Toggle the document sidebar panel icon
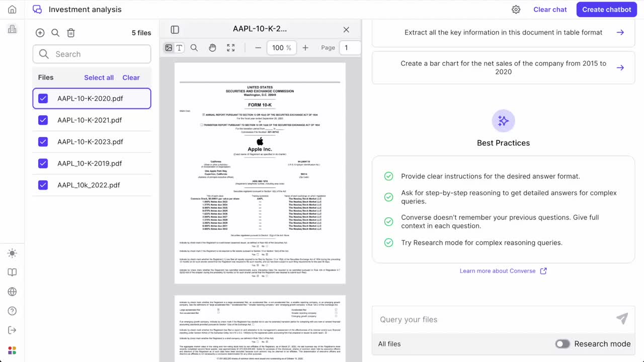 (175, 30)
